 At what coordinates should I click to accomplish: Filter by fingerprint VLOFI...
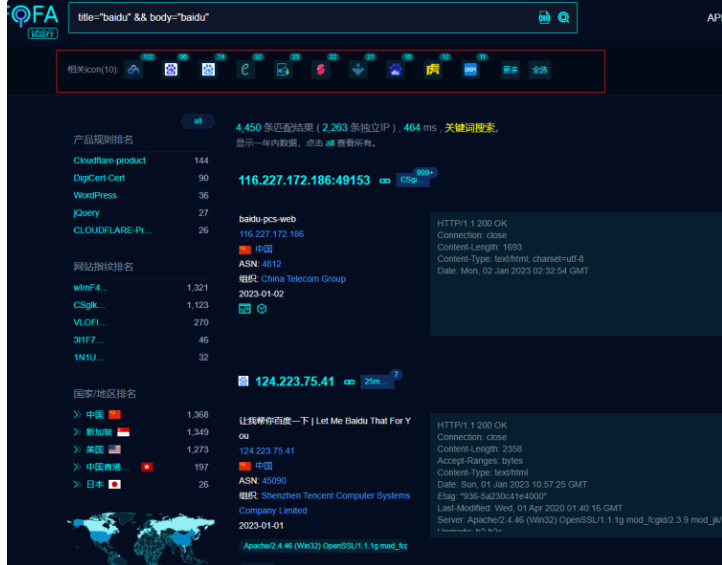pos(90,323)
